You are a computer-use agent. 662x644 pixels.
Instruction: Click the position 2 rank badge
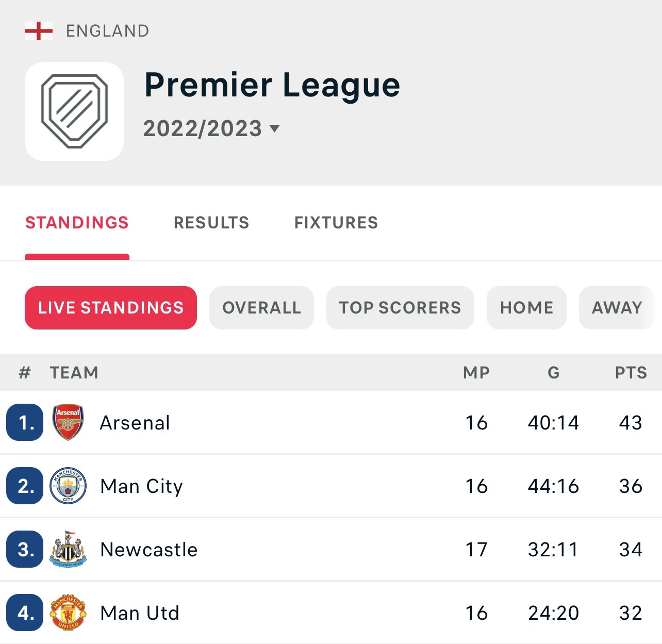tap(25, 486)
